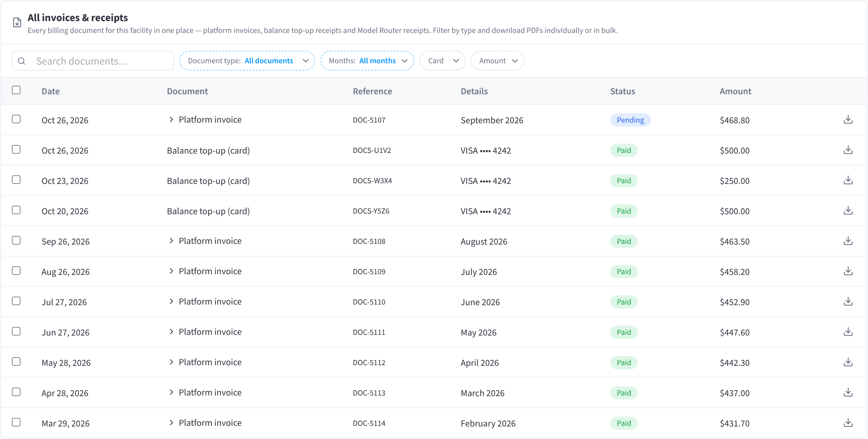
Task: Check the Mar 29, 2026 row checkbox
Action: pyautogui.click(x=16, y=422)
